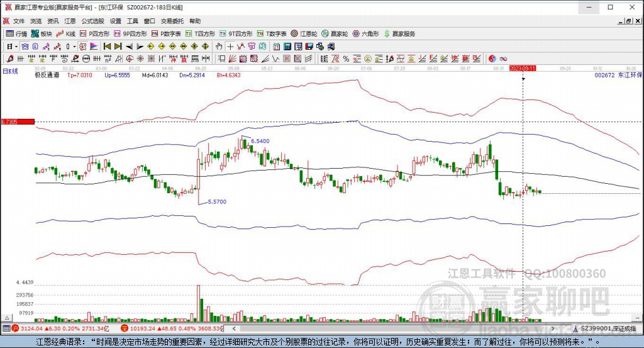Screen dimensions: 644x348
Task: Jump to last bar icon
Action: [x=118, y=47]
